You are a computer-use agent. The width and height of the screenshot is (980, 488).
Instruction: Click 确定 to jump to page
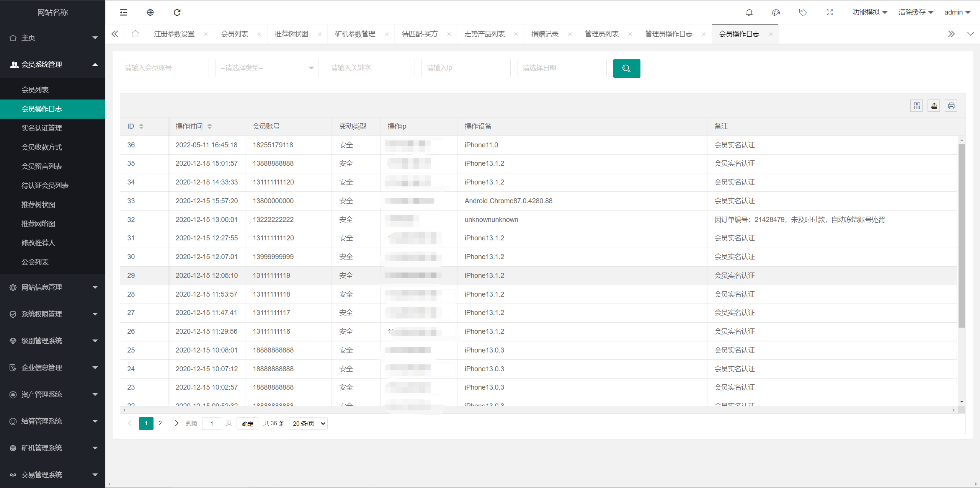tap(247, 423)
